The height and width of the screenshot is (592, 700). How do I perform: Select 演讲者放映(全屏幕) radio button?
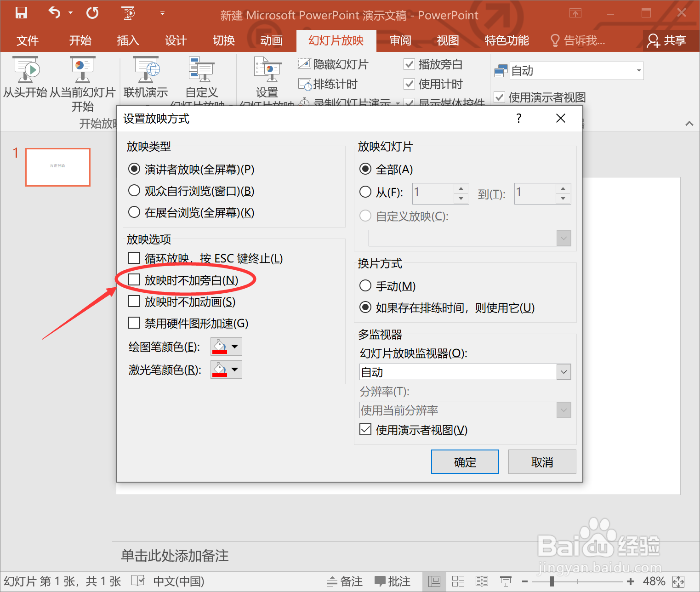[x=134, y=169]
